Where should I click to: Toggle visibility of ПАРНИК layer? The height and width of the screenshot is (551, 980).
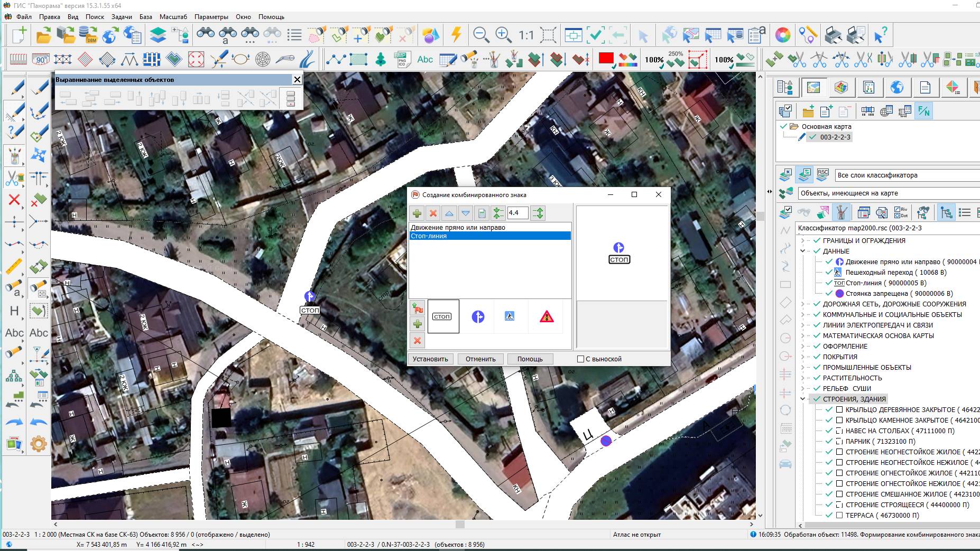click(829, 442)
